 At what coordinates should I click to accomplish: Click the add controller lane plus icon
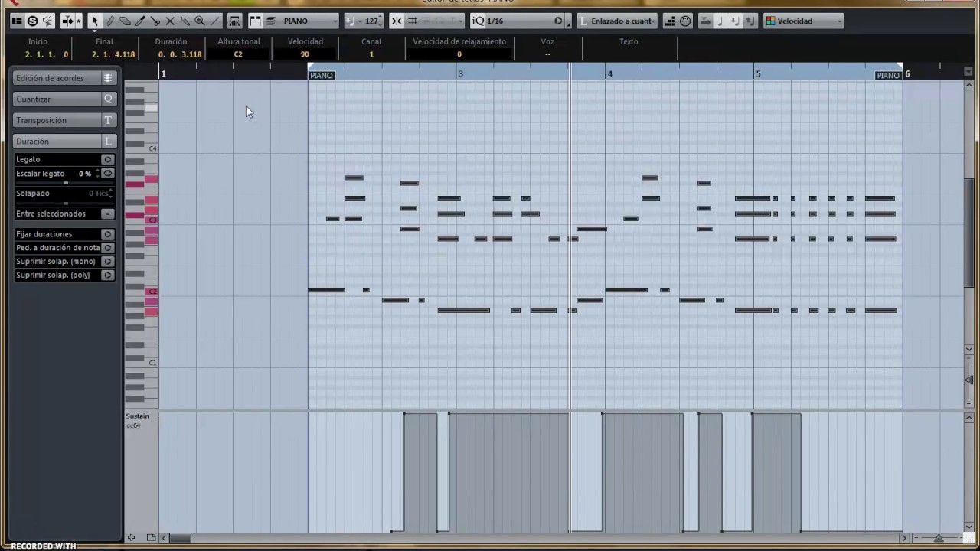click(131, 538)
